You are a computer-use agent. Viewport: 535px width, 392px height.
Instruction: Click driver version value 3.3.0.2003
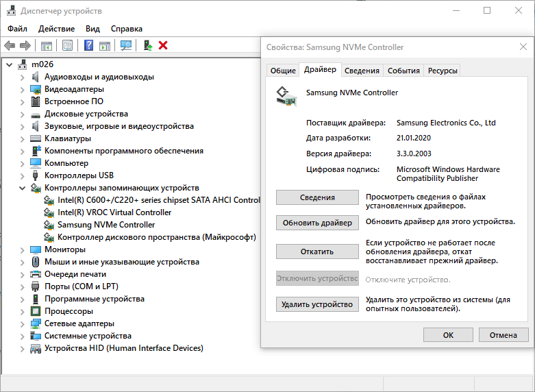point(414,154)
